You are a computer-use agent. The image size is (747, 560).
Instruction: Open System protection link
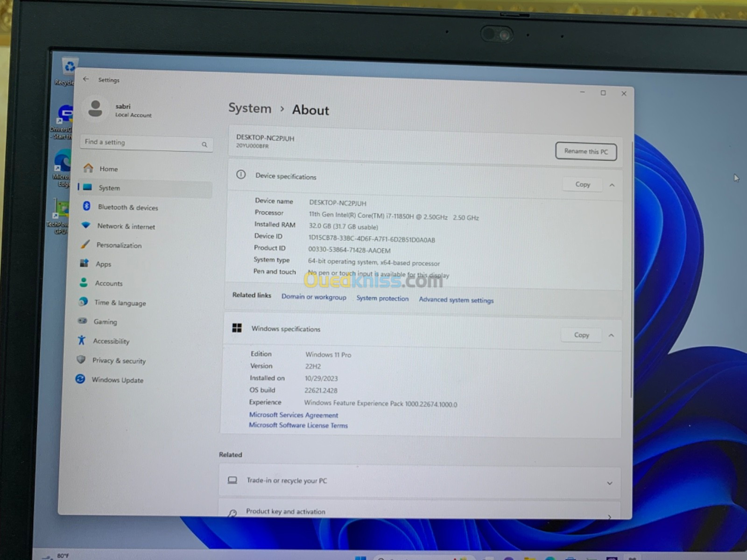click(382, 298)
